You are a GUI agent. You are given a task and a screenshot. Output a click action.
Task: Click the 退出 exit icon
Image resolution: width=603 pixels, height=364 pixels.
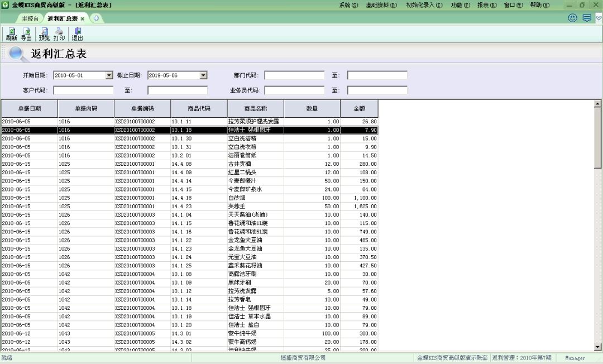pyautogui.click(x=77, y=34)
